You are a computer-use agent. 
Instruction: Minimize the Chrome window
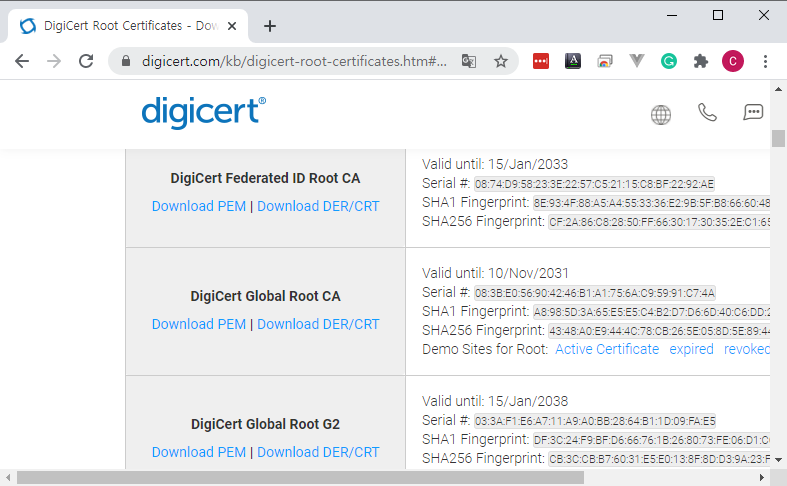[672, 15]
